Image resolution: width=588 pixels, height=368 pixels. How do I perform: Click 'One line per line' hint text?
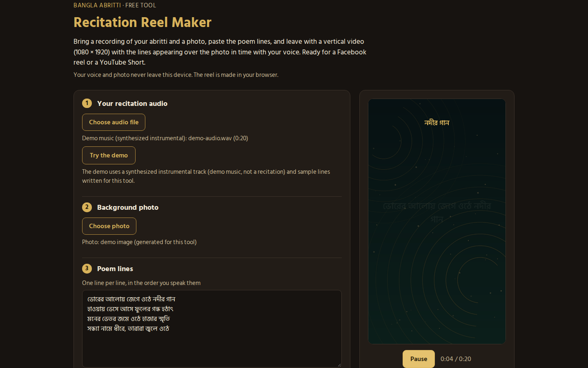(141, 283)
